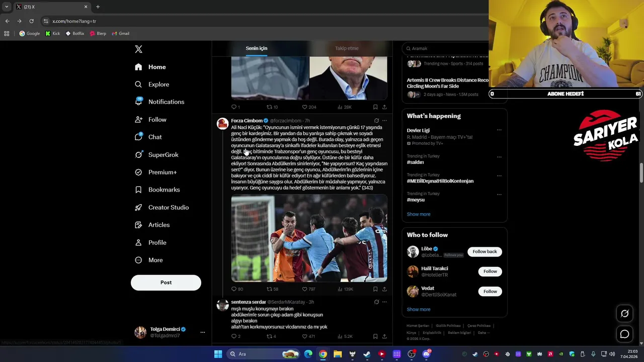Open Artemis II Crew news item
Image resolution: width=644 pixels, height=362 pixels.
448,87
